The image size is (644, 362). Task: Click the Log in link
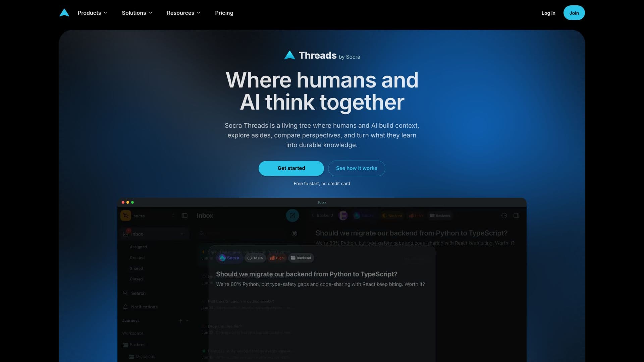point(548,13)
